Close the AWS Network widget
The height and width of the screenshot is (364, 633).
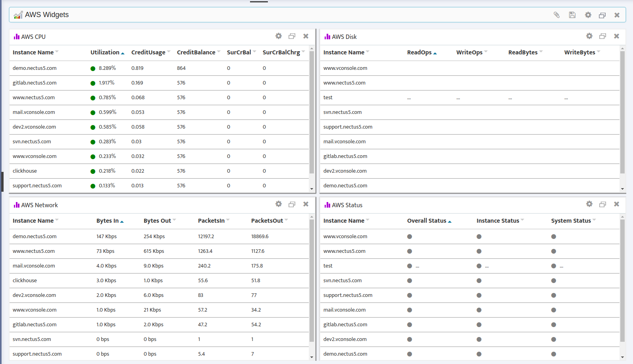(x=306, y=204)
